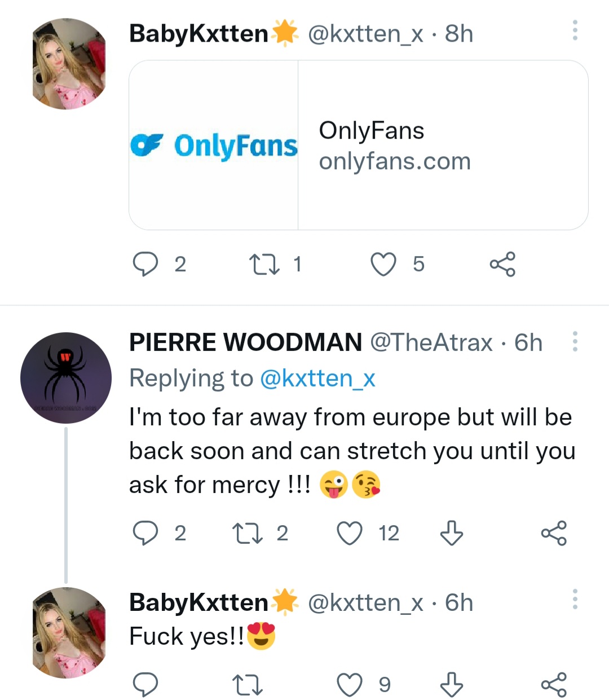Retweet Pierre Woodman's reply
The height and width of the screenshot is (700, 609).
tap(248, 533)
